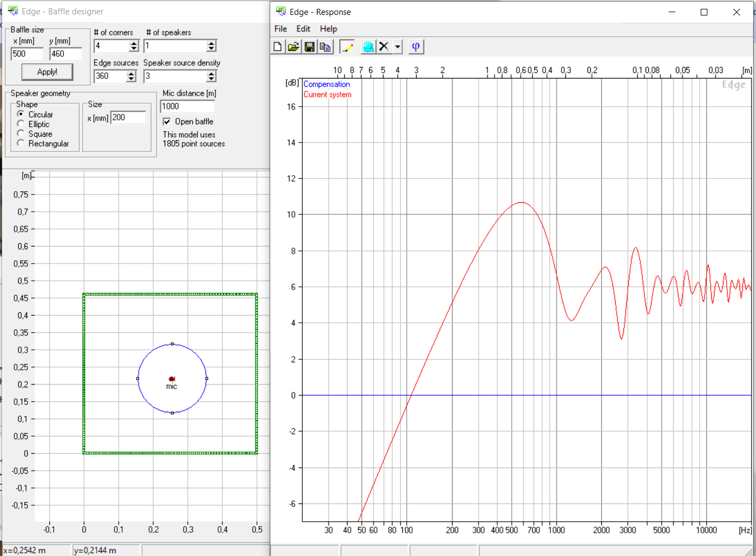This screenshot has height=556, width=756.
Task: Click the mic marker on baffle
Action: click(x=172, y=379)
